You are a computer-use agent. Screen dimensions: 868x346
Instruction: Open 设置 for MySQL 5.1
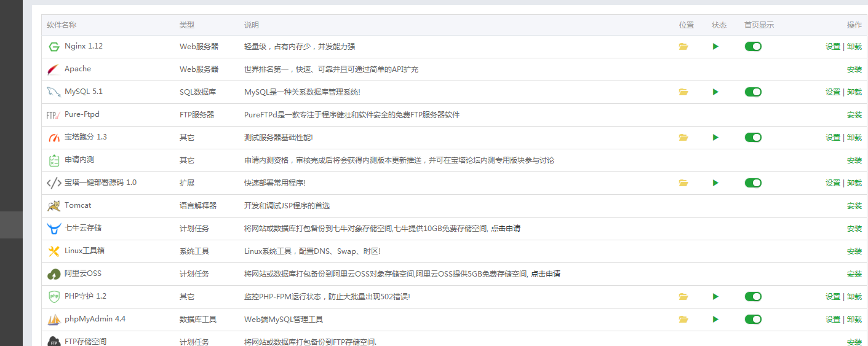tap(833, 92)
